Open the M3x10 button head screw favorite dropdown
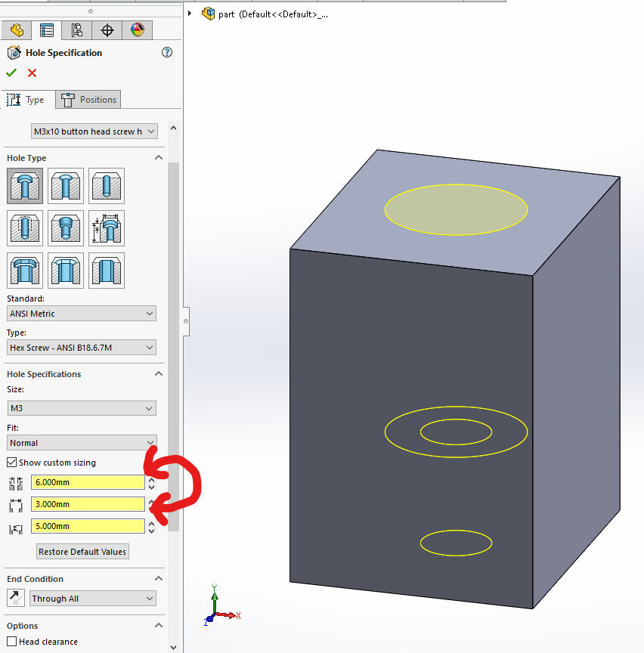Viewport: 644px width, 653px height. point(94,132)
